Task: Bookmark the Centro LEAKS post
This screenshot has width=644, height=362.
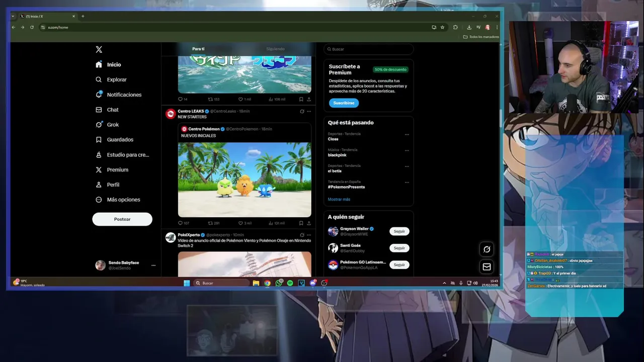Action: [301, 223]
